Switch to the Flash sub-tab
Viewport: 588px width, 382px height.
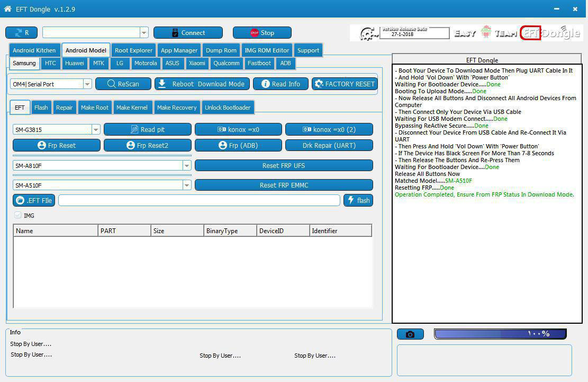point(41,108)
